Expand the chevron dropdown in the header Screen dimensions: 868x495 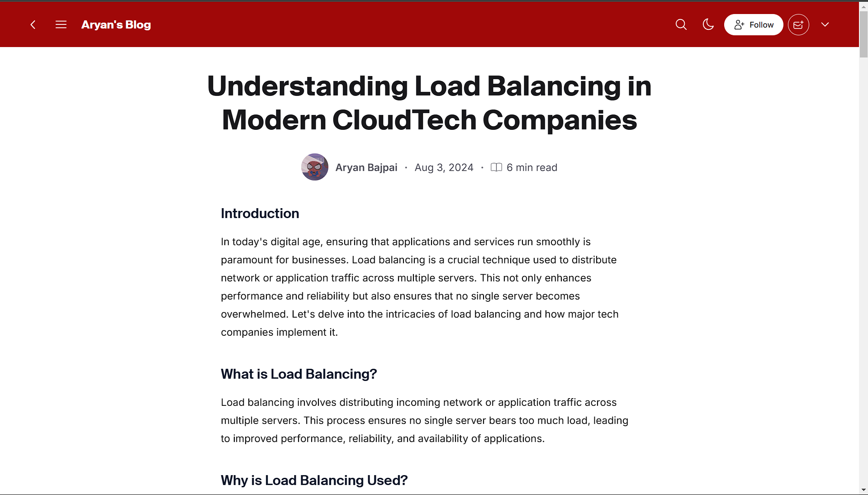click(x=825, y=24)
